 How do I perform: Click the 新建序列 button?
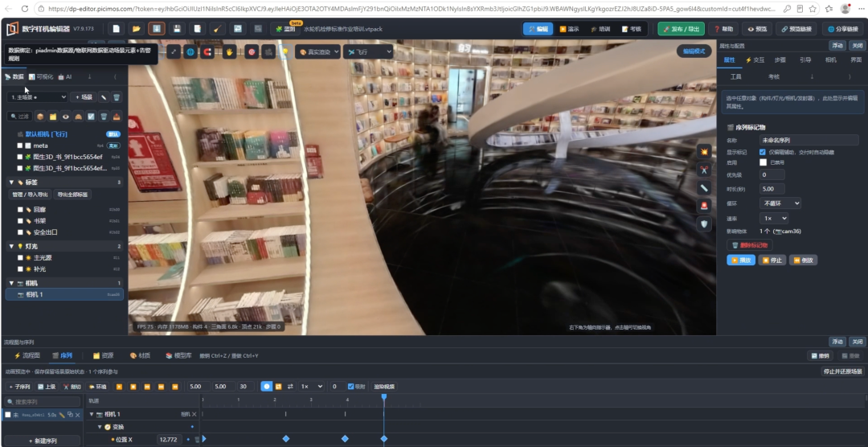(42, 441)
